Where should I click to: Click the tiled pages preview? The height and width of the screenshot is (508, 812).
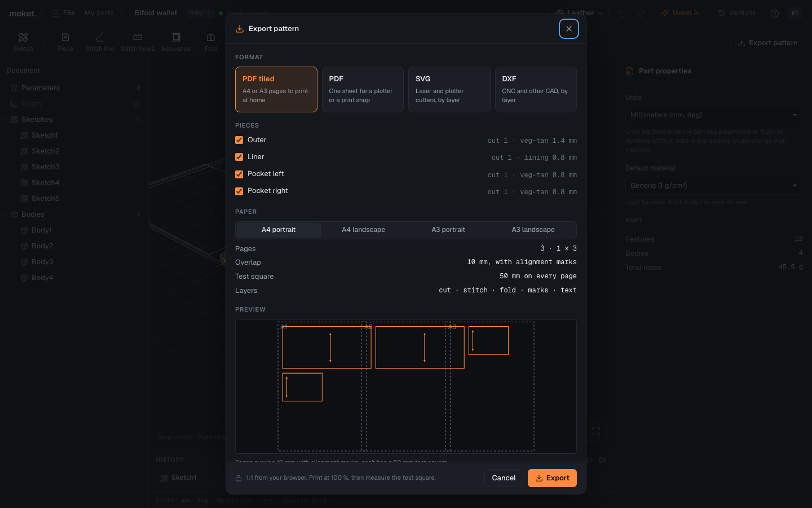coord(406,387)
